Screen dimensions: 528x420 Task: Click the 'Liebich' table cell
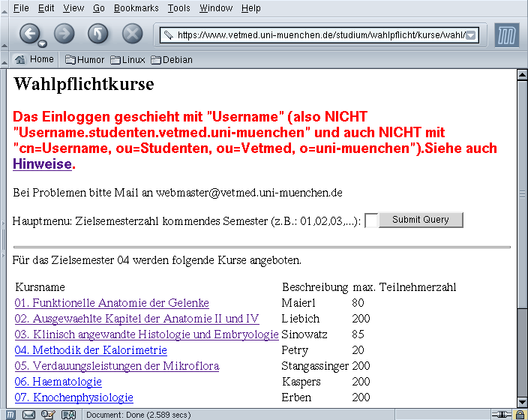click(300, 319)
